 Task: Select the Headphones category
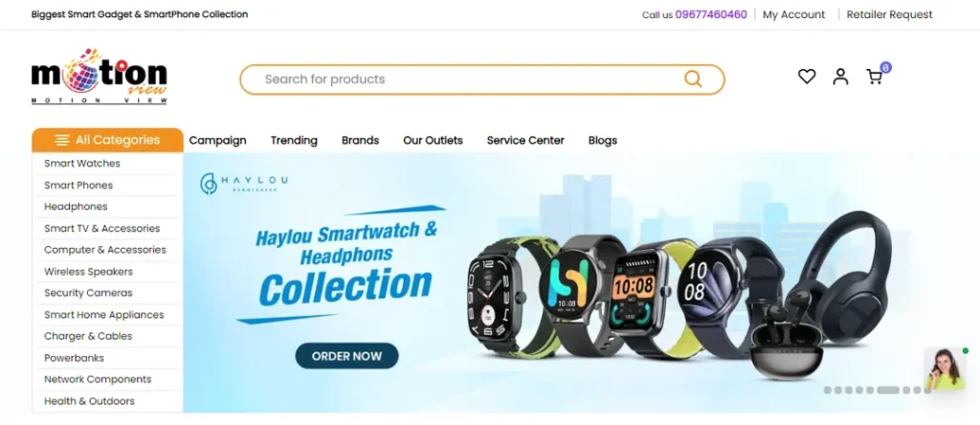coord(76,206)
